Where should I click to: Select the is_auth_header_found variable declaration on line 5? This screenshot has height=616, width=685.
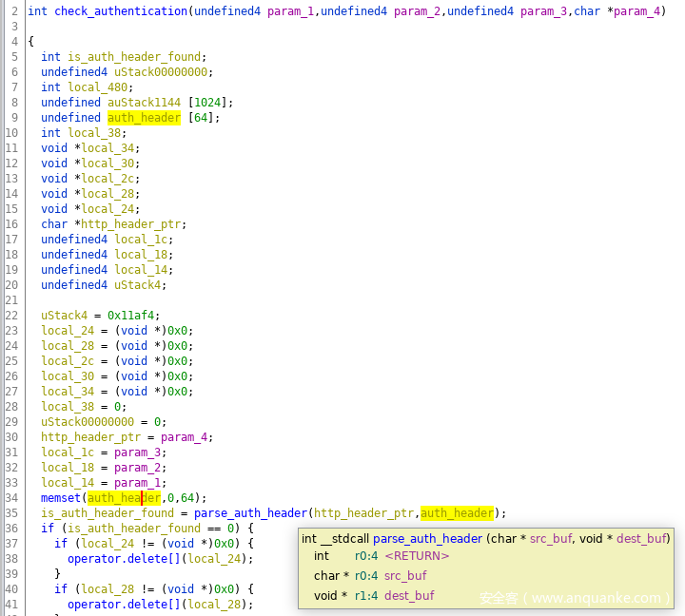[x=134, y=57]
